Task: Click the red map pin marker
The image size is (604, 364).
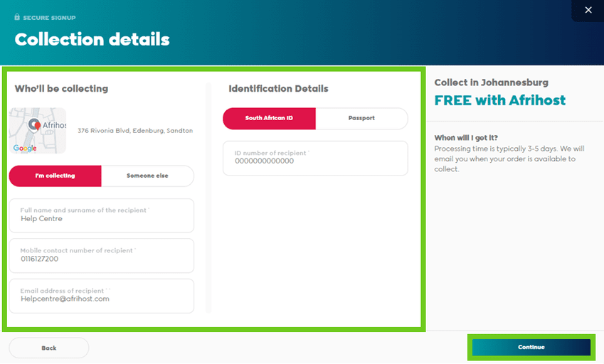Action: [33, 126]
